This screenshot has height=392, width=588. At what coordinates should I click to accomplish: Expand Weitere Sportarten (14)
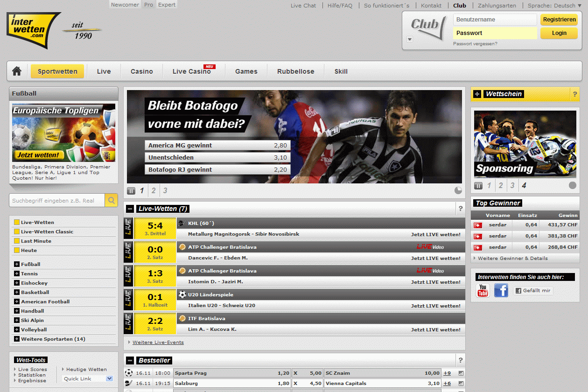point(17,339)
